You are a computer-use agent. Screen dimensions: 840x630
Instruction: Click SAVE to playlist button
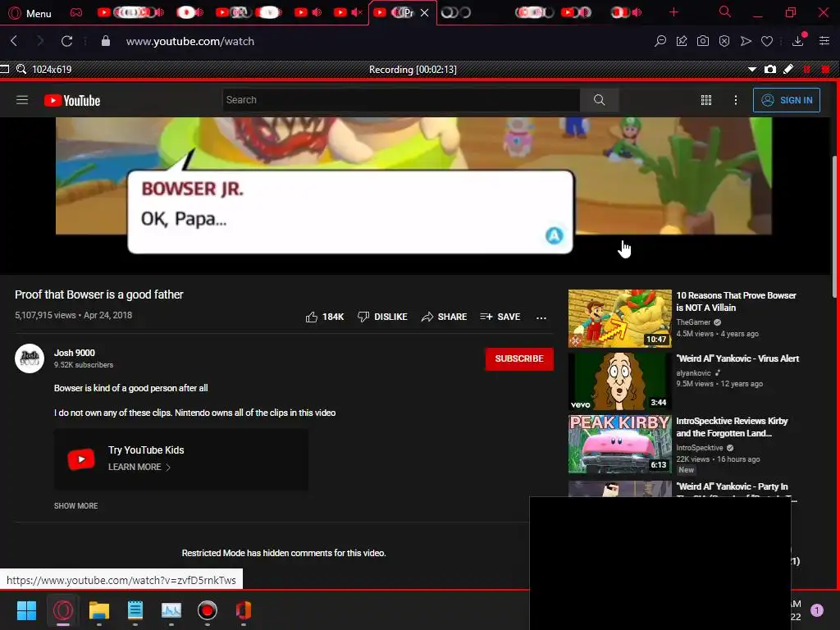tap(500, 317)
